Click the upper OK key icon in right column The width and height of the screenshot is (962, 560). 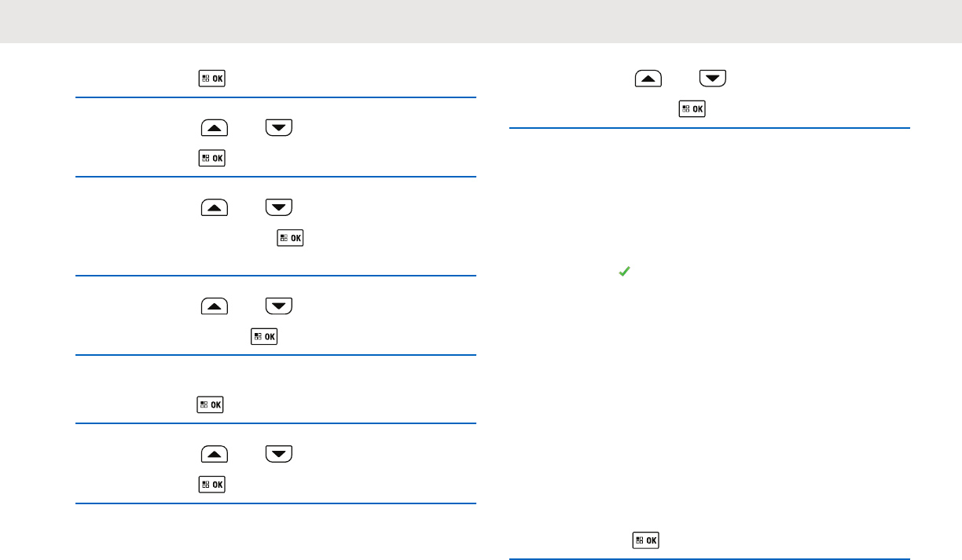[x=692, y=109]
